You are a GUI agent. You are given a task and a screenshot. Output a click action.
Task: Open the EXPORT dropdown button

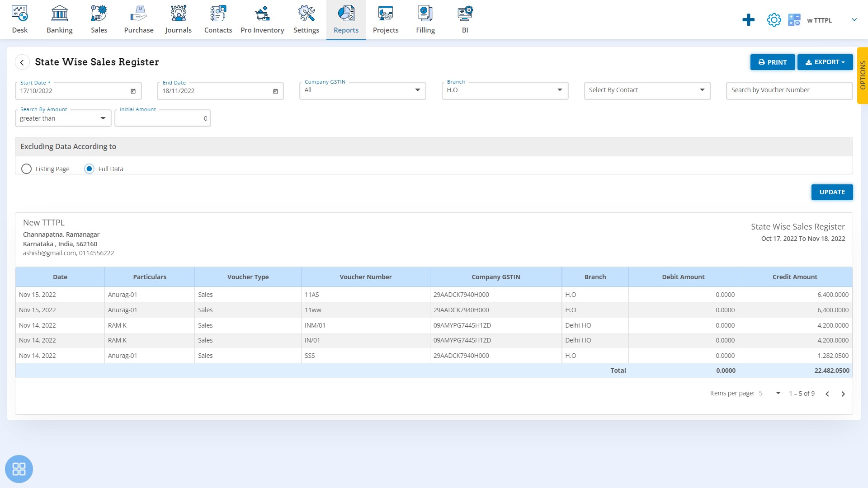[825, 62]
